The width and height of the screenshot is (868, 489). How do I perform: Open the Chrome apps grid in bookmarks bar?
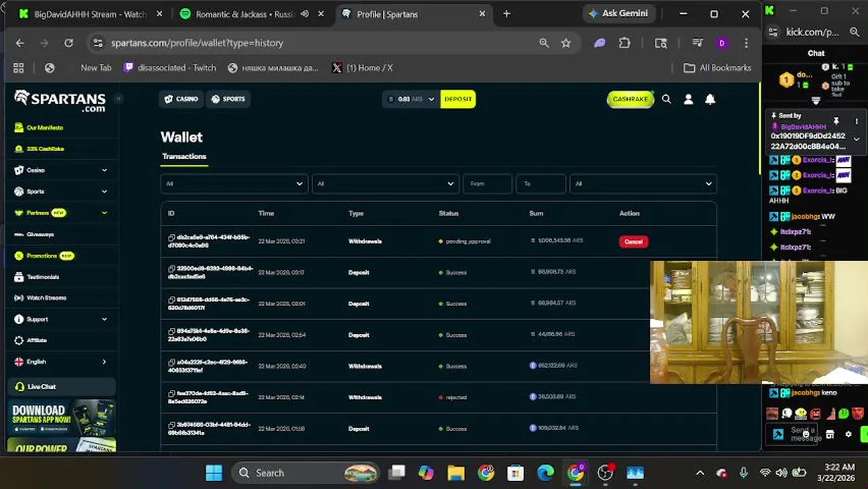18,68
